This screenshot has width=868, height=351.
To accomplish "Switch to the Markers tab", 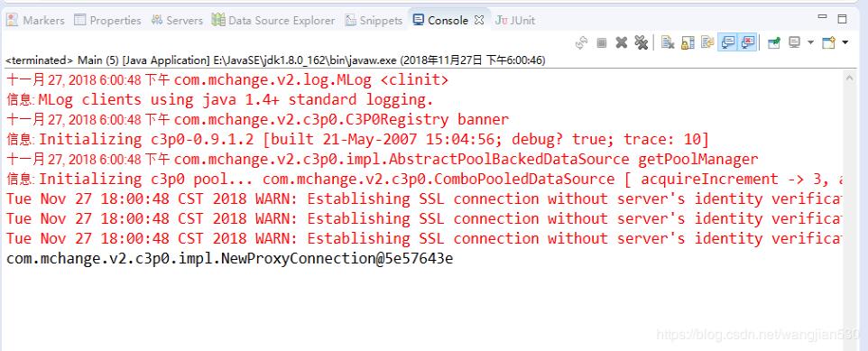I will [x=35, y=21].
